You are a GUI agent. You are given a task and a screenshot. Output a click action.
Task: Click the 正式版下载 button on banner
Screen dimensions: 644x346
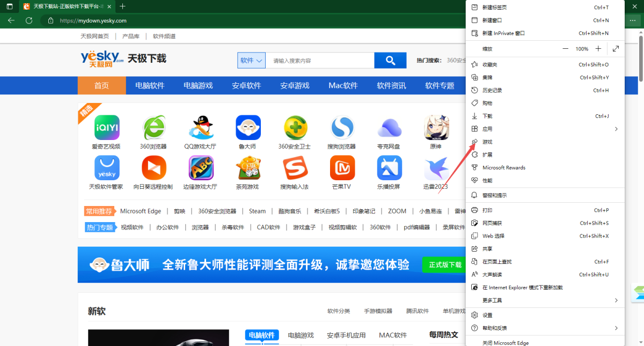(443, 264)
